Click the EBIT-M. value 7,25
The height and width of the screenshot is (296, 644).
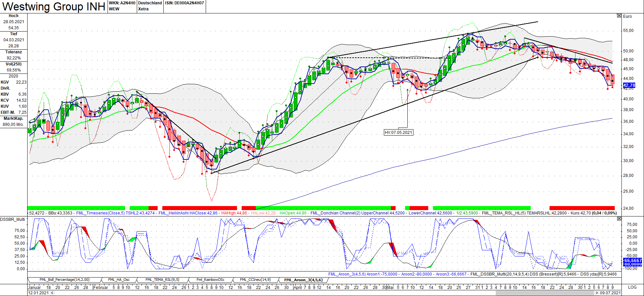click(x=23, y=112)
